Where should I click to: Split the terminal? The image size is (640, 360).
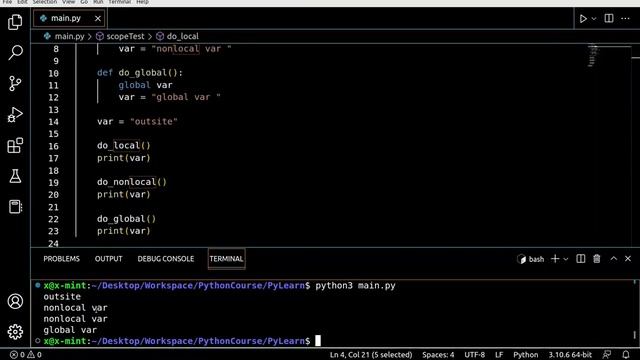pyautogui.click(x=580, y=259)
